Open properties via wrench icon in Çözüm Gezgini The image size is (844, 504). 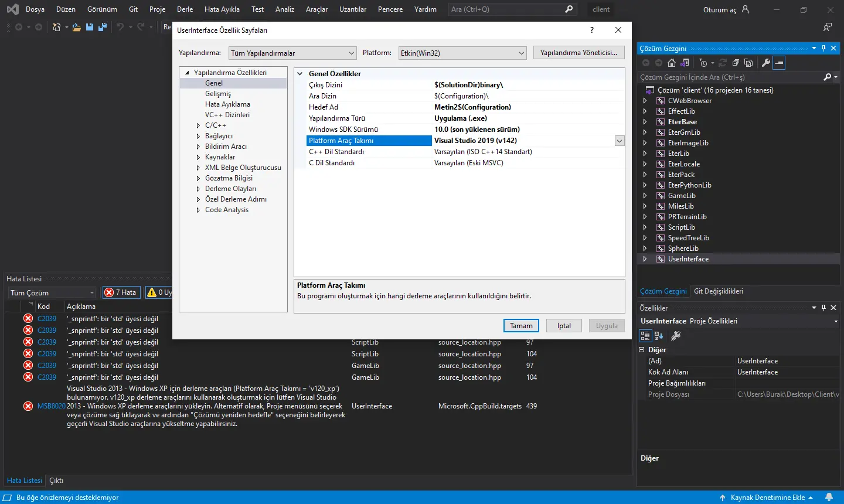pyautogui.click(x=765, y=63)
